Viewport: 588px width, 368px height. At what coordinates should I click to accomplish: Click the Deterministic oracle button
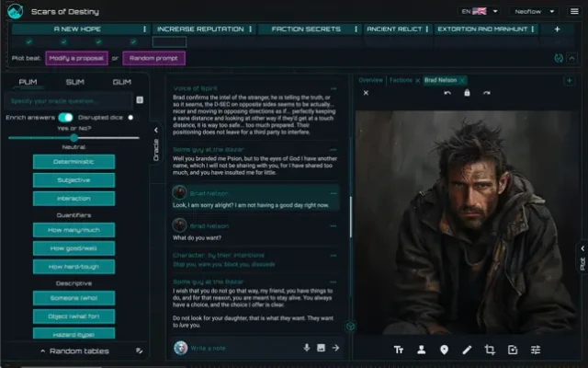click(x=73, y=162)
